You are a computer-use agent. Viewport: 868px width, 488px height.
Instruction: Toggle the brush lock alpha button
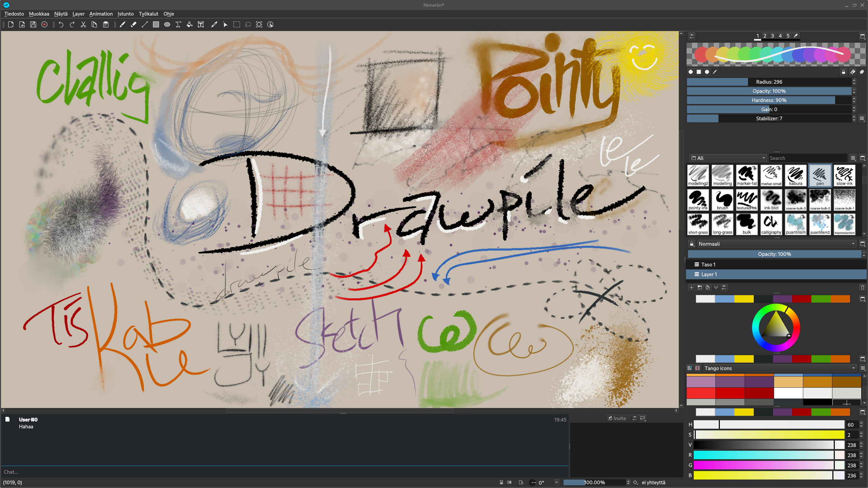tap(843, 72)
